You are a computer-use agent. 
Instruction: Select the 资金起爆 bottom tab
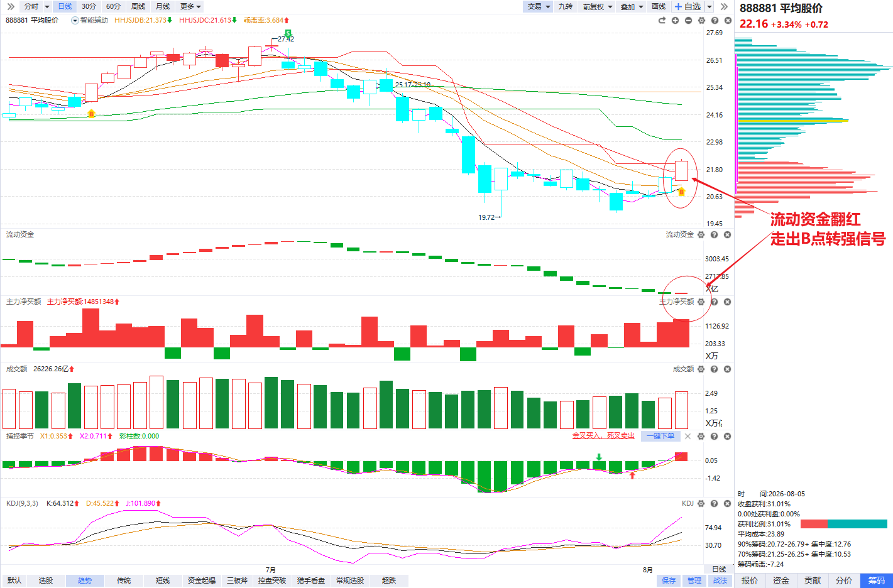pyautogui.click(x=202, y=580)
